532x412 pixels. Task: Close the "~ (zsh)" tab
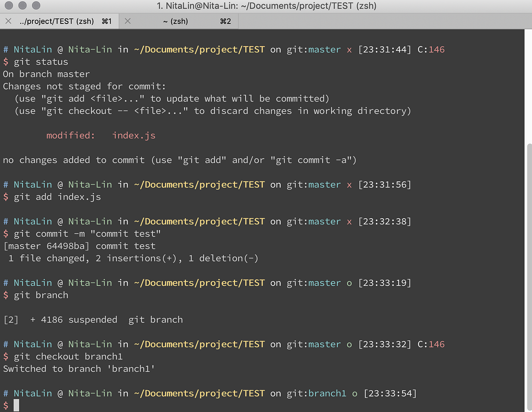129,20
